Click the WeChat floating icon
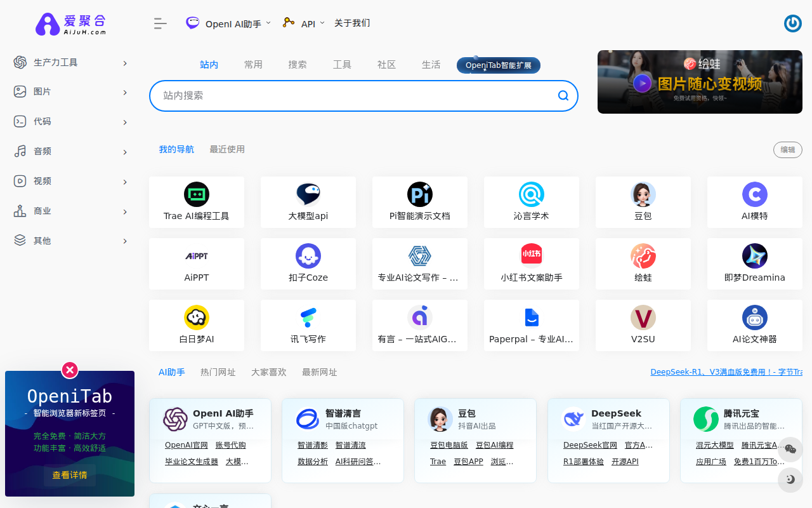The width and height of the screenshot is (812, 508). (x=790, y=450)
